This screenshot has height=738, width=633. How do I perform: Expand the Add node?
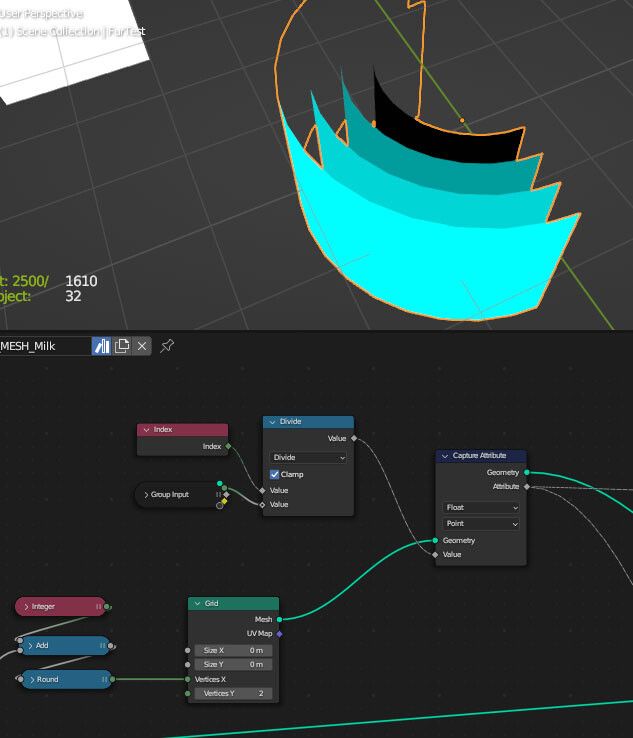[31, 646]
